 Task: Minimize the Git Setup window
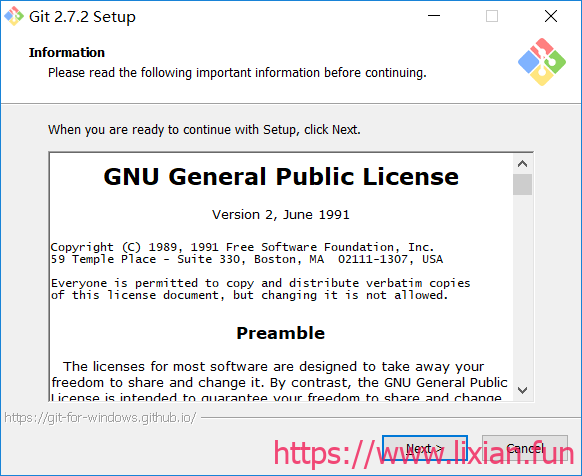[x=434, y=16]
